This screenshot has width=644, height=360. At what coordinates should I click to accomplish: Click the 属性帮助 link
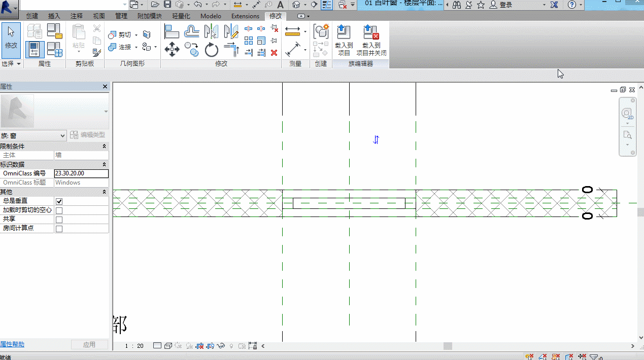pyautogui.click(x=12, y=344)
